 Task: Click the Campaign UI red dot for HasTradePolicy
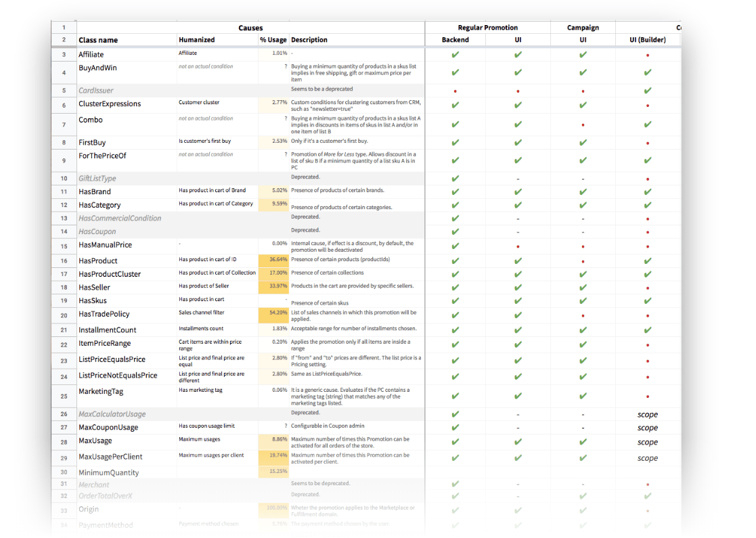[583, 316]
